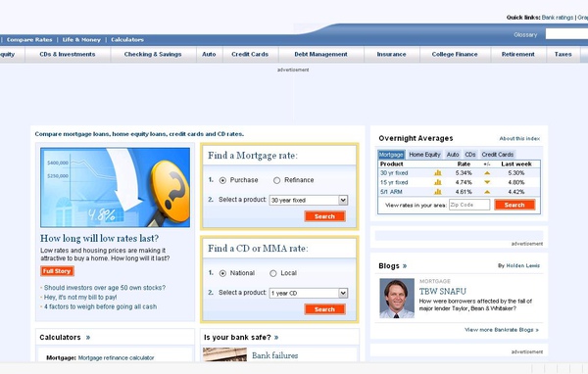Click the 5/1 ARM product link

tap(391, 192)
